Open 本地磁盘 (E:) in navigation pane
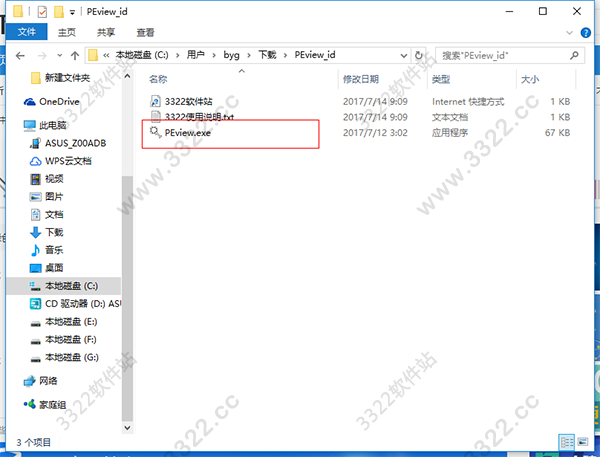This screenshot has width=600, height=457. tap(71, 322)
